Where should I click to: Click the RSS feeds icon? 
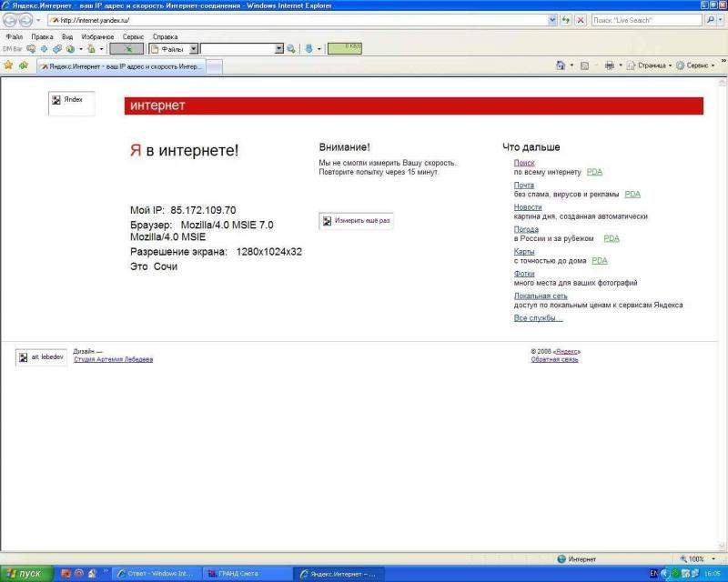584,65
